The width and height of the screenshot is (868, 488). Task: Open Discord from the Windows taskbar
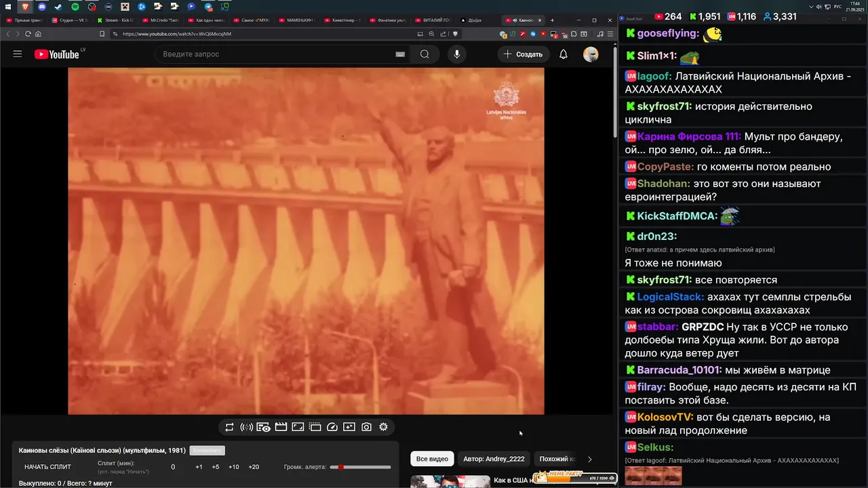[x=42, y=7]
